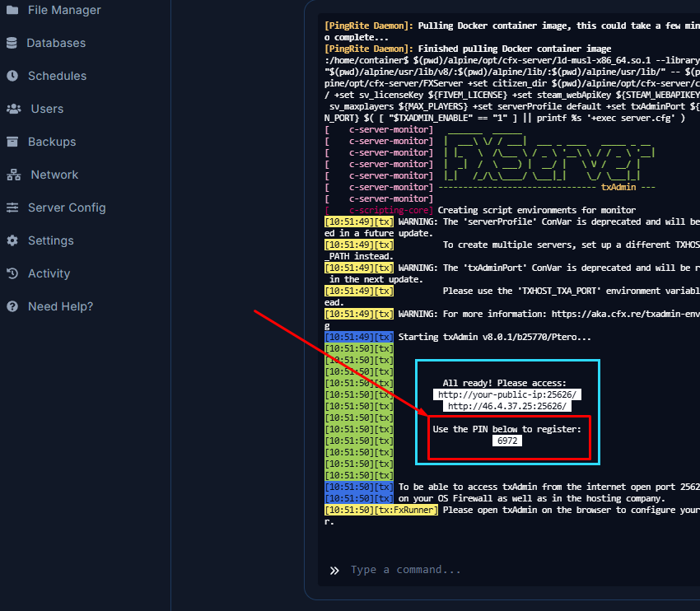Viewport: 700px width, 611px height.
Task: Click the Databases stack icon
Action: click(12, 43)
